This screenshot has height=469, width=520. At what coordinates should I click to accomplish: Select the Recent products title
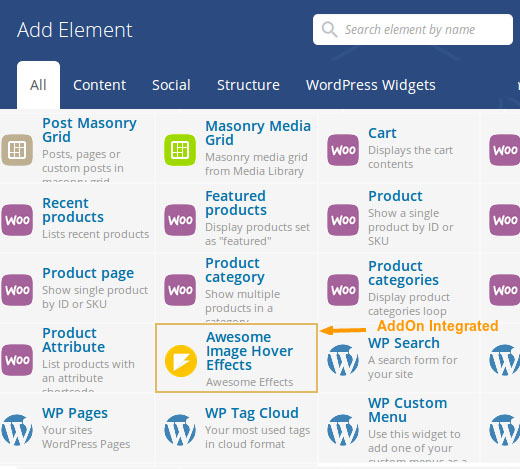[73, 210]
